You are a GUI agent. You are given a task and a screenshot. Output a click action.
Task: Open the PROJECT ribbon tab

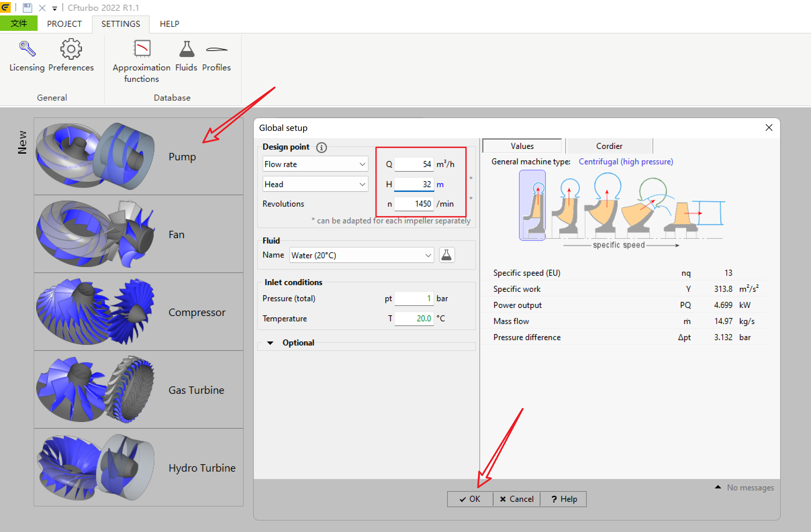pyautogui.click(x=64, y=24)
